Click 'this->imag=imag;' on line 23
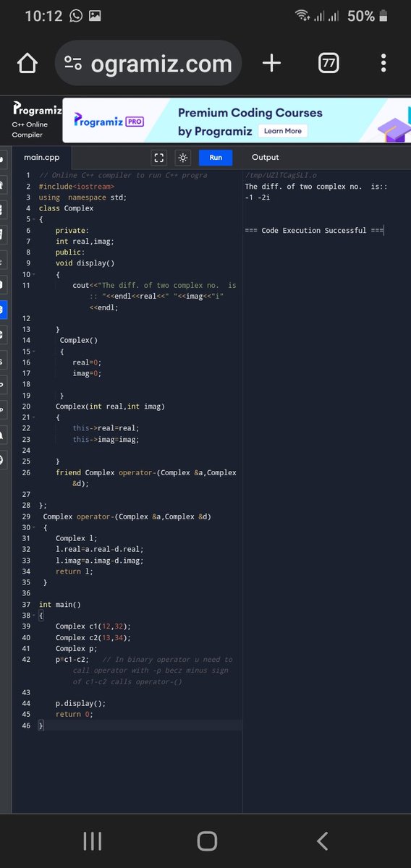The width and height of the screenshot is (411, 868). pos(106,439)
